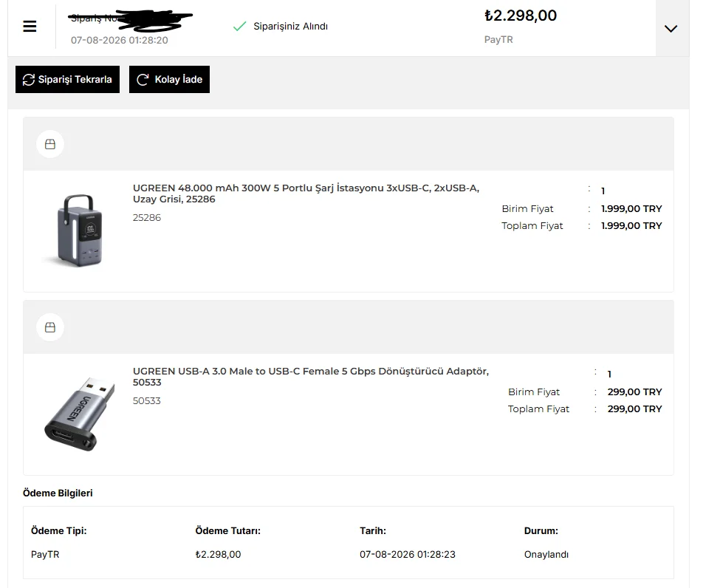This screenshot has height=588, width=703.
Task: Open the hamburger menu icon
Action: pyautogui.click(x=30, y=27)
